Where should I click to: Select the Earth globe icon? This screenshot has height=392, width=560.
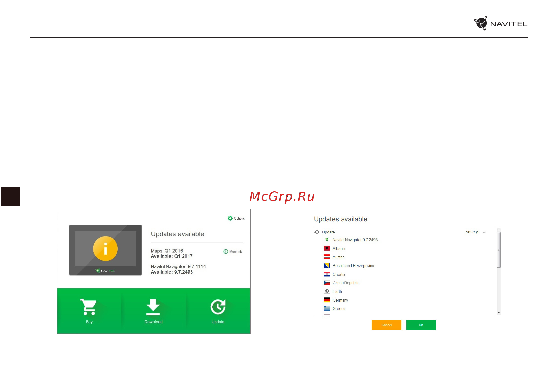pos(327,291)
